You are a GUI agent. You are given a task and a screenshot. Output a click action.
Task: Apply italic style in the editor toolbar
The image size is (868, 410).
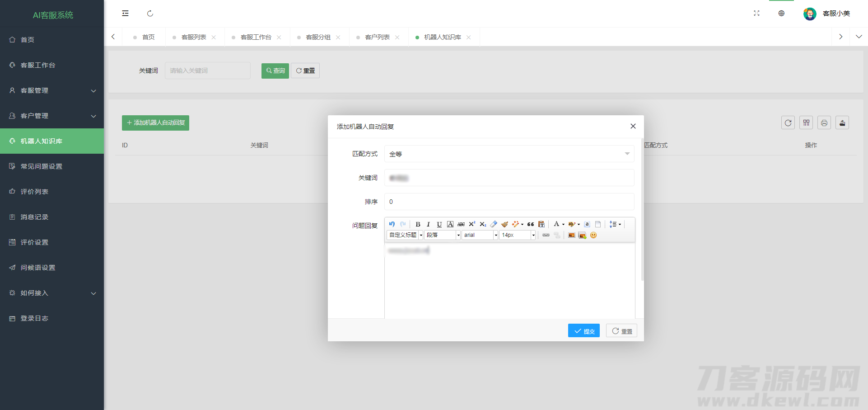coord(428,224)
